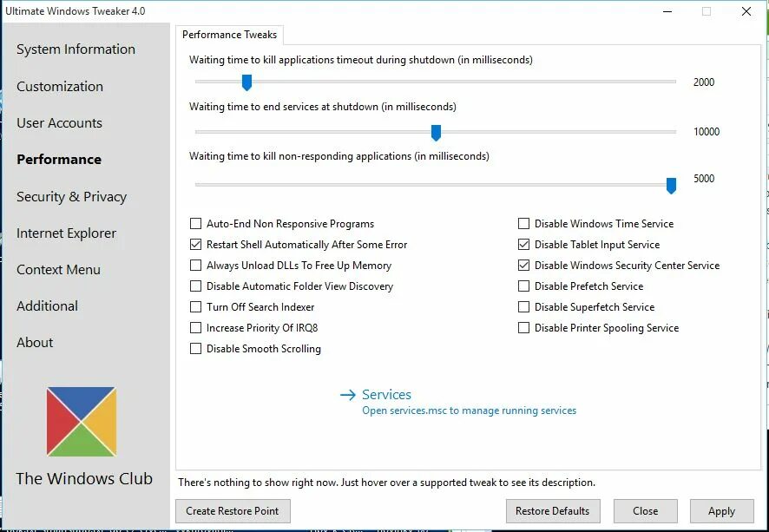
Task: Enable Turn Off Search Indexer option
Action: click(195, 307)
